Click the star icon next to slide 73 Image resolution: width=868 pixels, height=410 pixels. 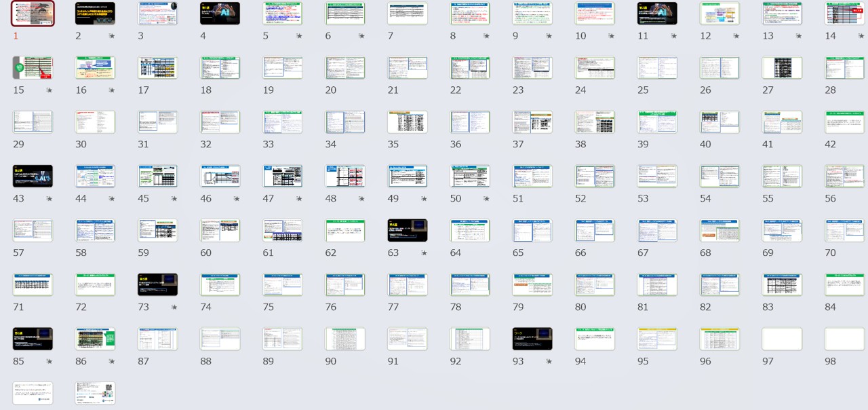(174, 307)
